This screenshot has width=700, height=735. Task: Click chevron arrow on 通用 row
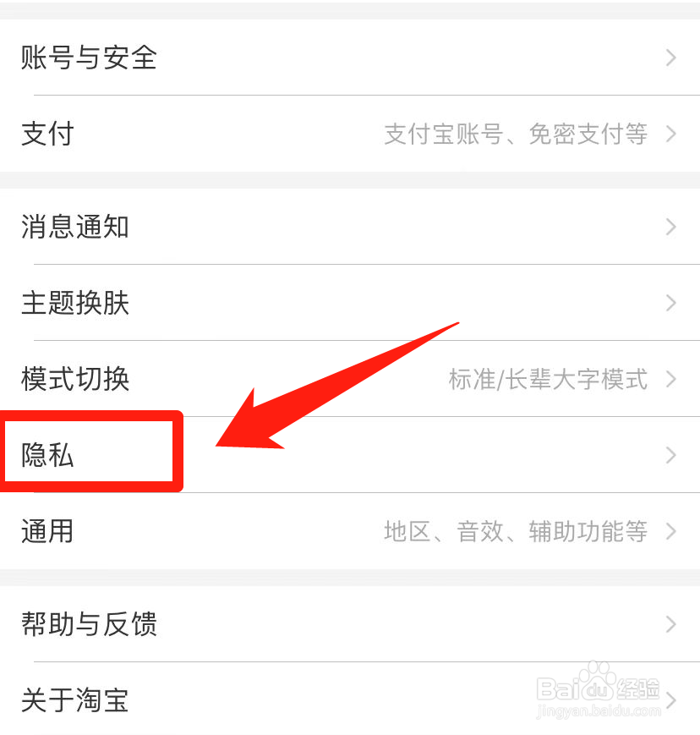click(671, 531)
